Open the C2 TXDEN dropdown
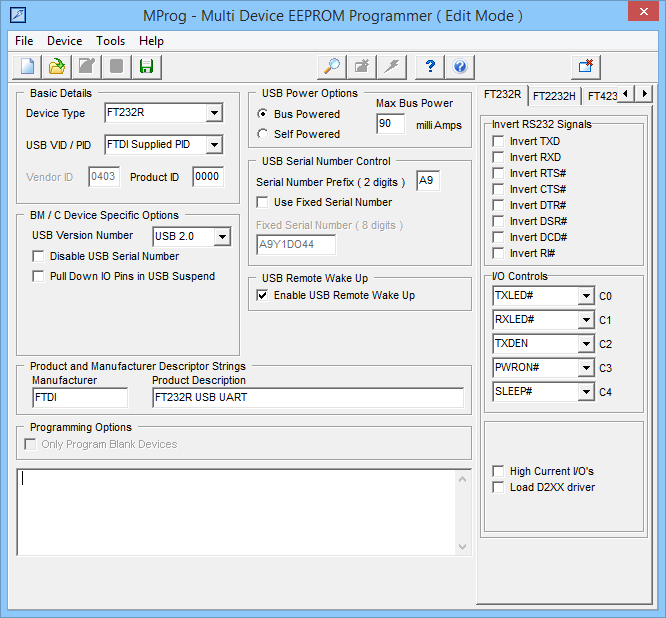The width and height of the screenshot is (666, 618). coord(586,344)
